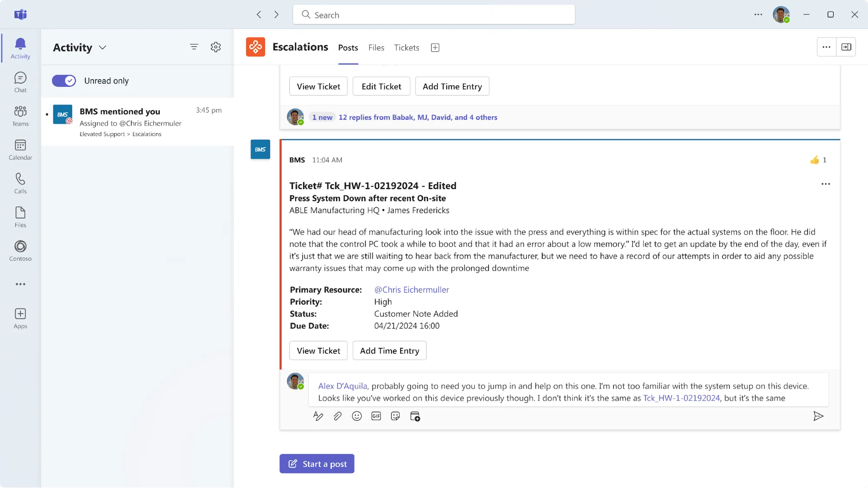The height and width of the screenshot is (488, 868).
Task: Click the thumbs up reaction on BMS post
Action: pos(815,160)
